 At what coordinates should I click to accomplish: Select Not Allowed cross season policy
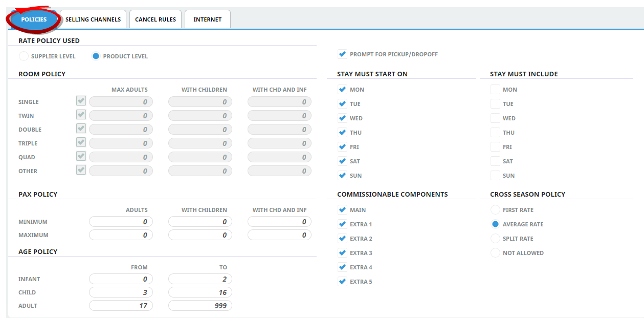coord(495,252)
